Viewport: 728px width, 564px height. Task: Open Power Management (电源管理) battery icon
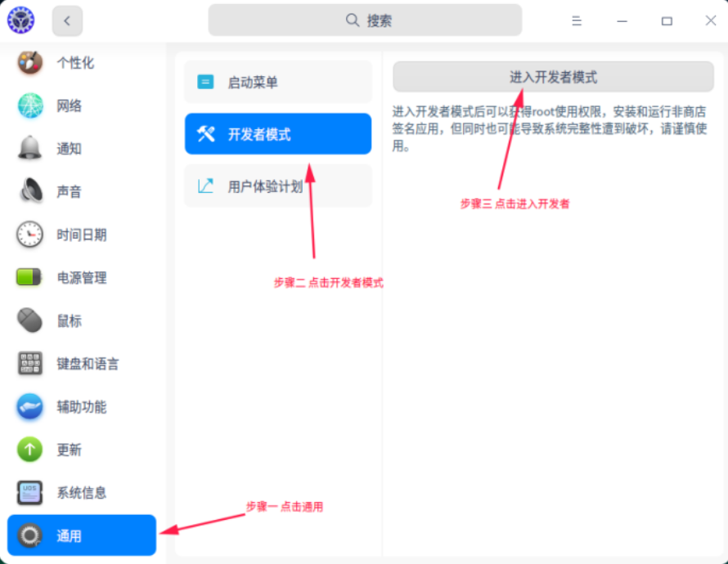click(x=30, y=277)
